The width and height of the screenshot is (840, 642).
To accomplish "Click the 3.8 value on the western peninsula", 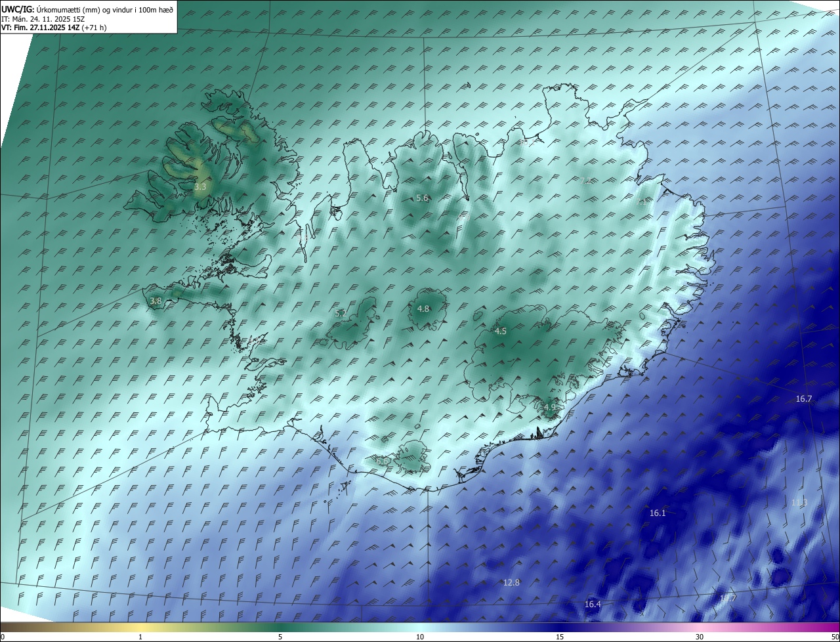I will click(x=156, y=301).
